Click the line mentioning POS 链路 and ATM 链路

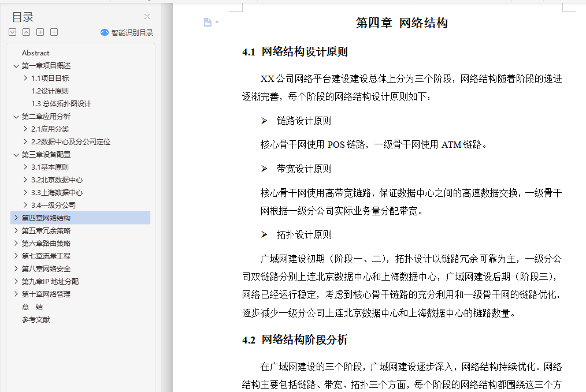coord(374,144)
